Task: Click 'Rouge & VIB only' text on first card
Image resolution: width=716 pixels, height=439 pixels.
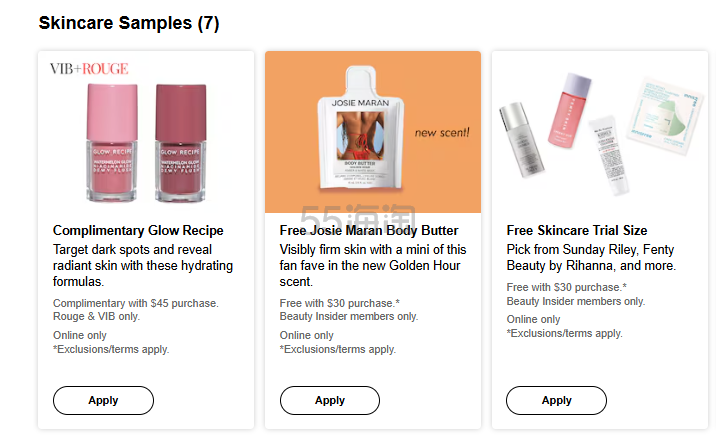Action: pyautogui.click(x=96, y=317)
